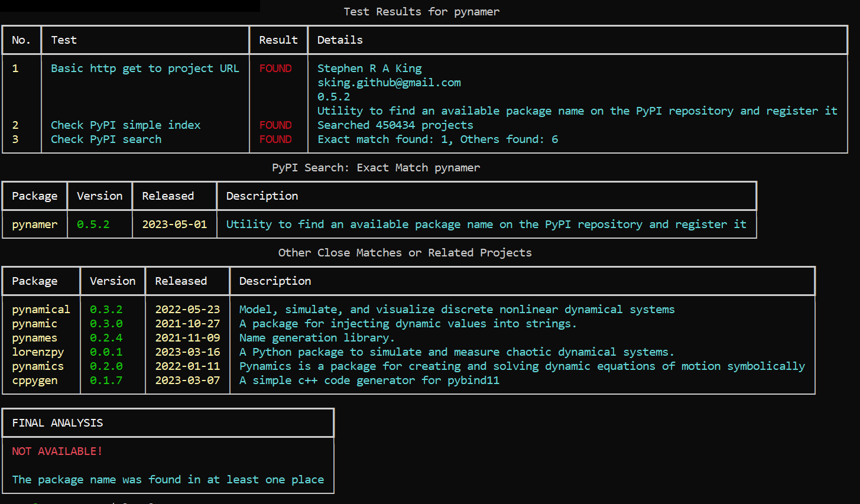Click the 'Released' header in exact match table

(168, 196)
